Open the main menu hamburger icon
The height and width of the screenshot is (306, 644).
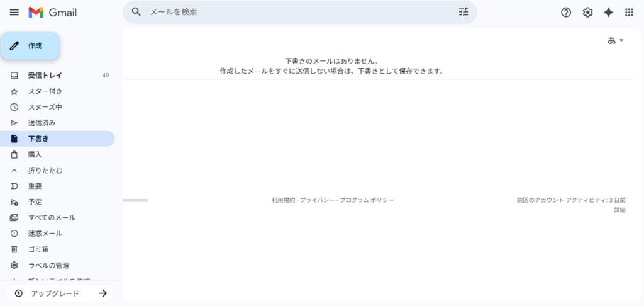tap(14, 13)
